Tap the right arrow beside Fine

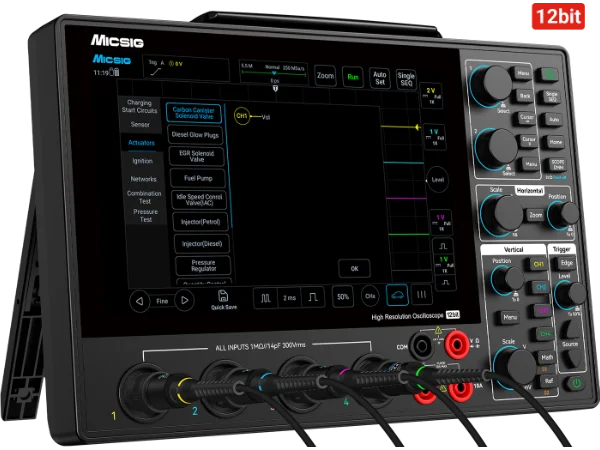[x=184, y=300]
